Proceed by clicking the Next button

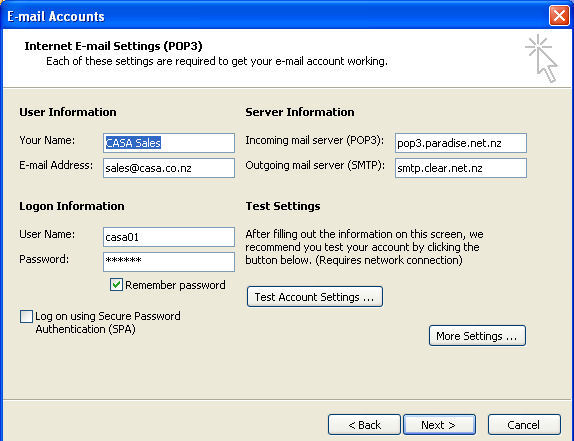pos(439,425)
